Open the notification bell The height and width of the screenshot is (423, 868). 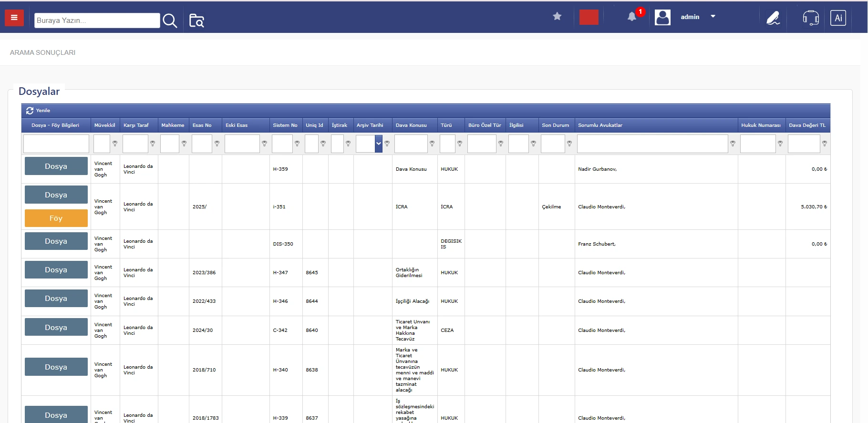[x=632, y=17]
